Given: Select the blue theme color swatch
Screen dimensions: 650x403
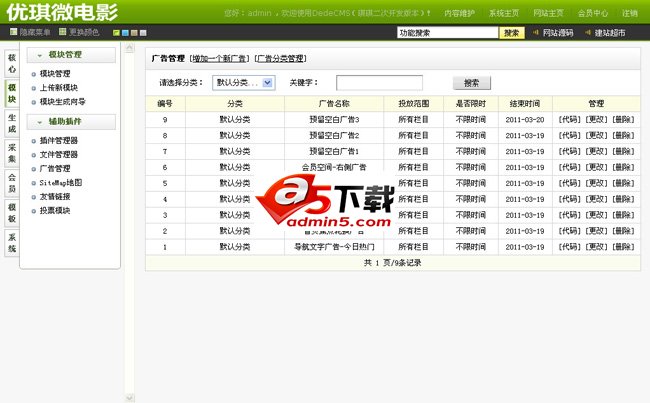Looking at the screenshot, I should 125,33.
